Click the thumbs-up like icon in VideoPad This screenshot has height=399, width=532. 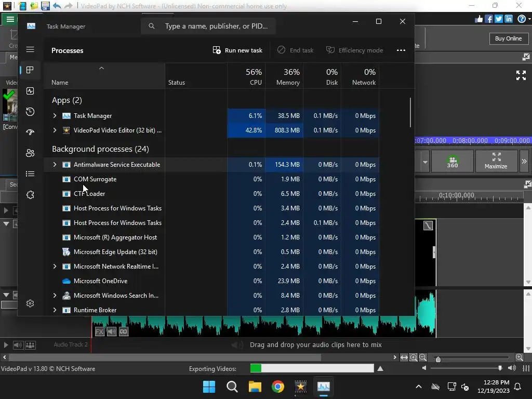coord(478,19)
